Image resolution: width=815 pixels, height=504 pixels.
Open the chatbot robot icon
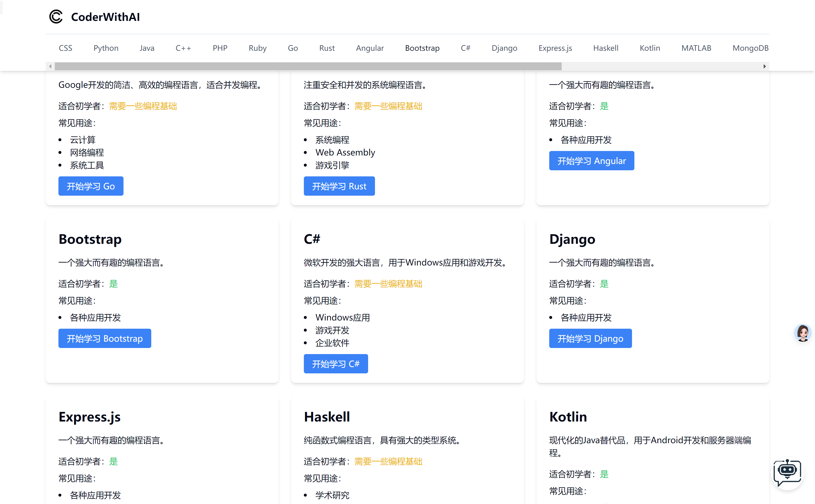click(x=787, y=473)
